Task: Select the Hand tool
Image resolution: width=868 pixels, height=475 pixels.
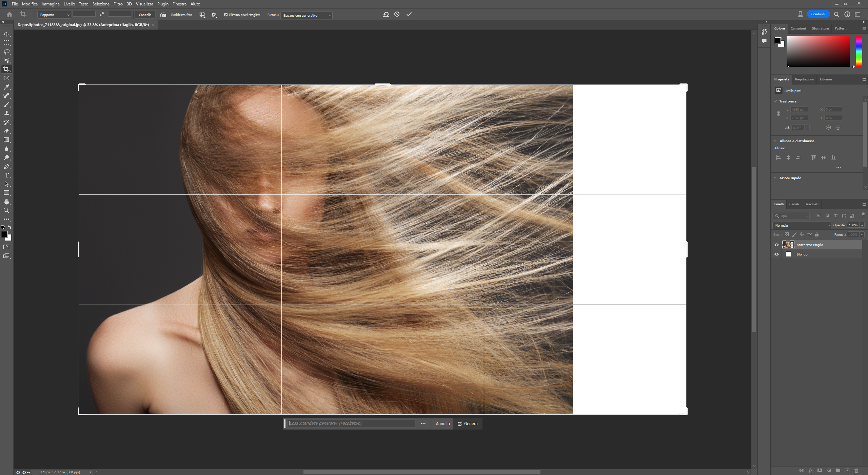Action: coord(6,202)
